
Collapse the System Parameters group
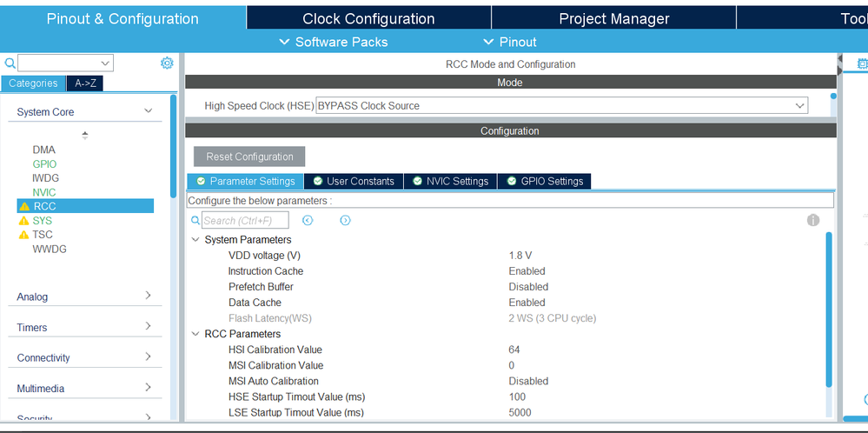coord(195,240)
